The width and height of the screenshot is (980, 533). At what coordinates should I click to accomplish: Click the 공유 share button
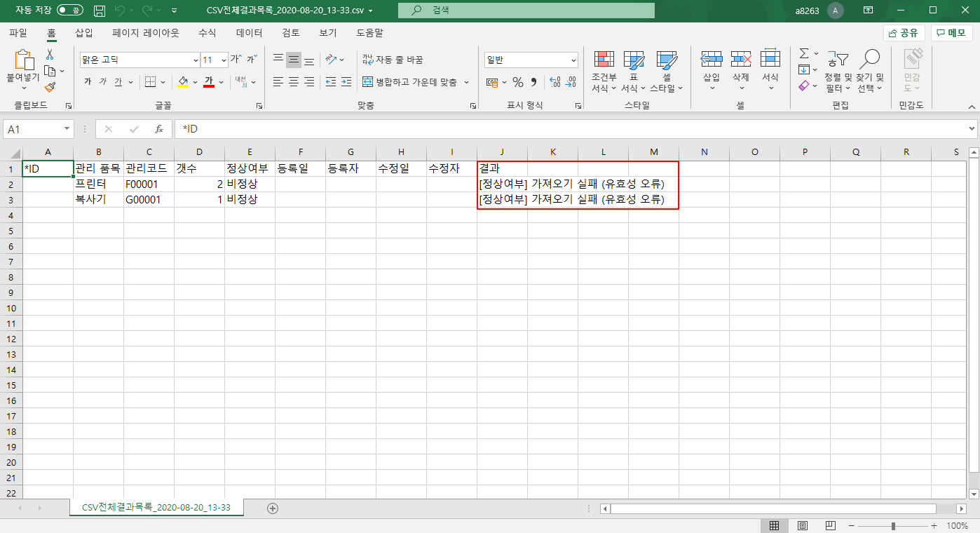[x=904, y=33]
